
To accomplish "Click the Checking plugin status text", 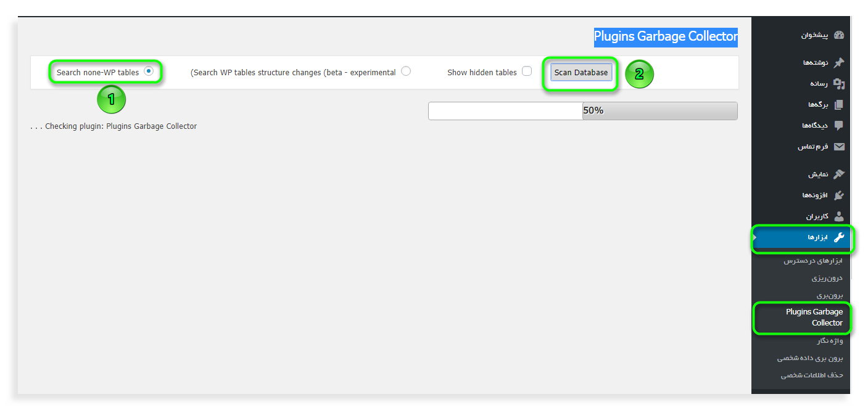I will coord(114,126).
